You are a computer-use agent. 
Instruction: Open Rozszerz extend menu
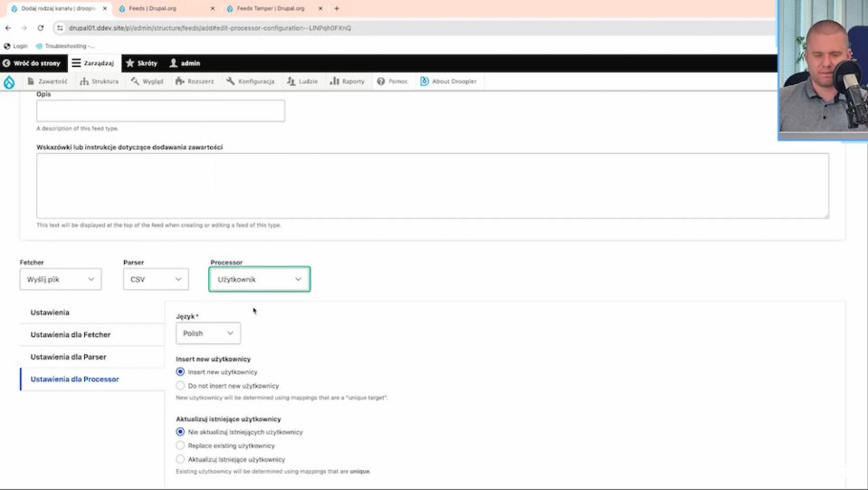[195, 82]
